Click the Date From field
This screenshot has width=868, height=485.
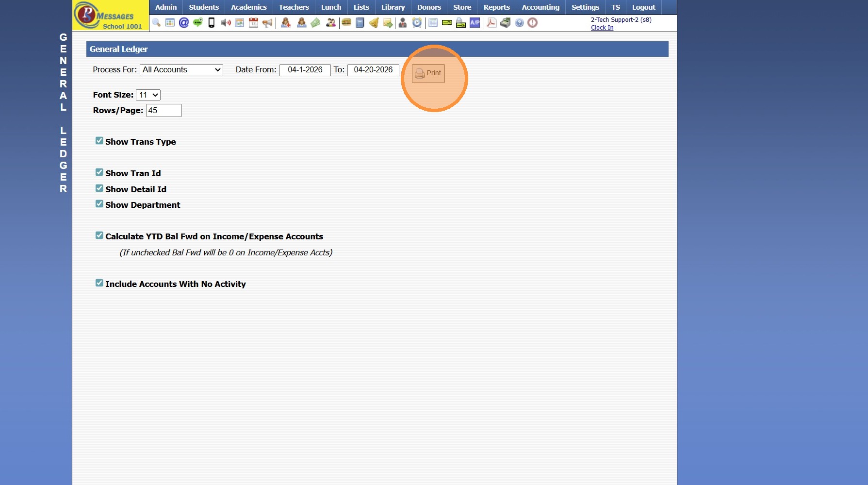tap(305, 70)
